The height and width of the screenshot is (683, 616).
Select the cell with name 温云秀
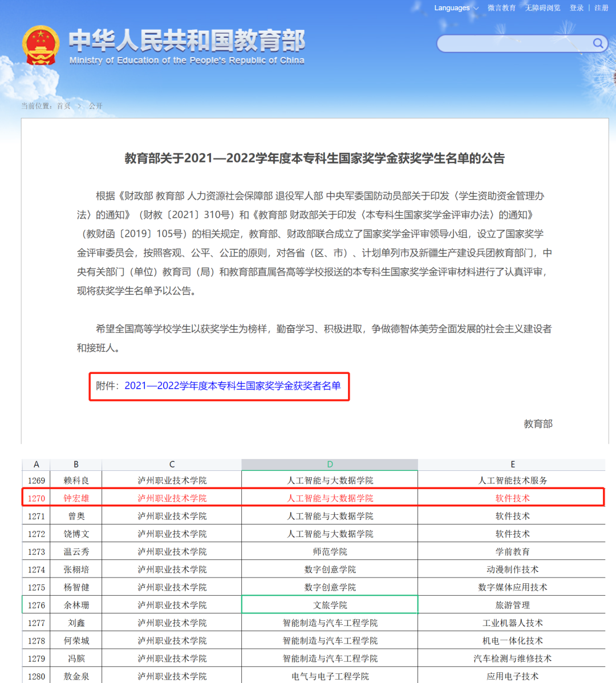click(x=76, y=551)
